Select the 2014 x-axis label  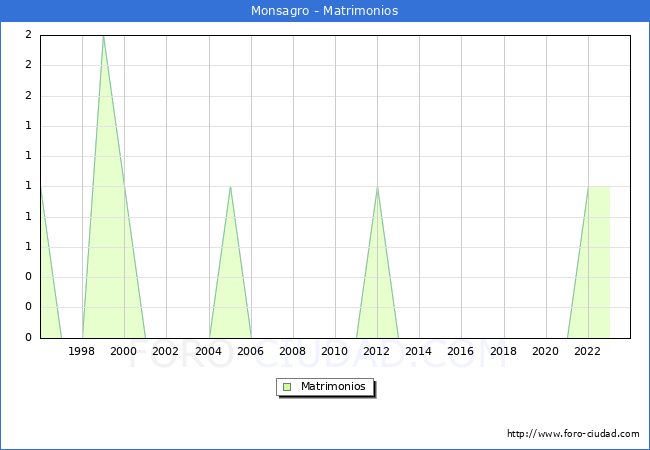(419, 351)
